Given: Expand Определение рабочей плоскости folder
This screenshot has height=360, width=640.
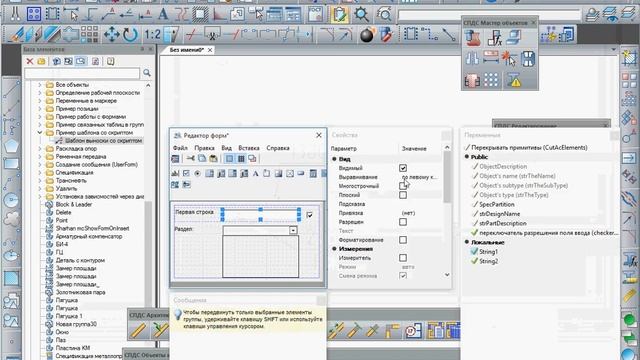Looking at the screenshot, I should click(x=40, y=93).
